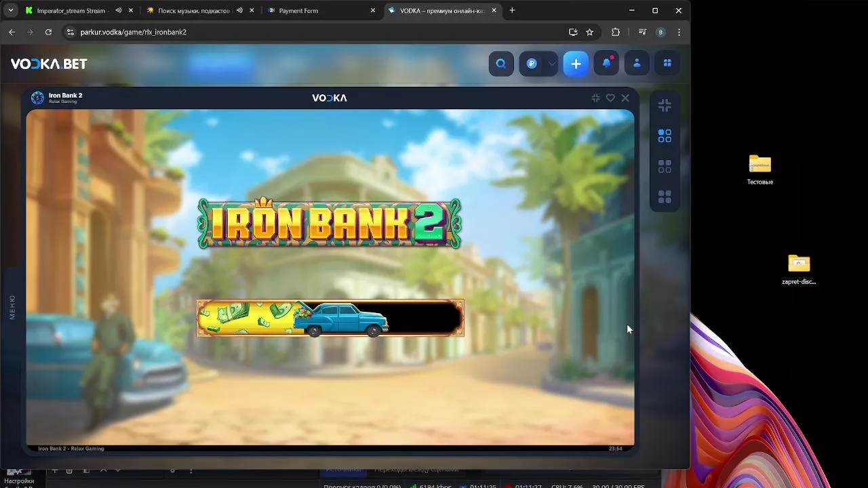Select the VODKA премиум онлайн tab
Viewport: 868px width, 488px height.
point(441,11)
